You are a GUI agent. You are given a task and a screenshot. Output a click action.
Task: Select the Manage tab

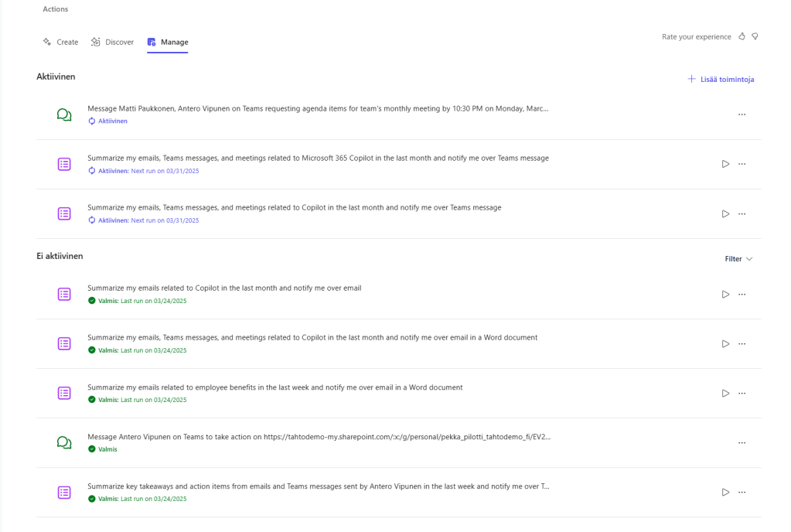168,42
